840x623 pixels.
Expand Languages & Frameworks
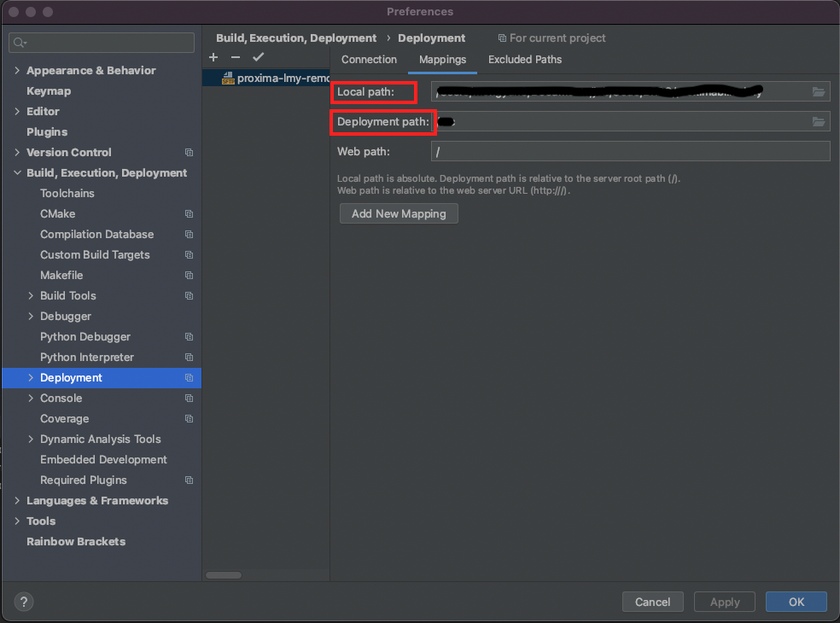coord(17,500)
